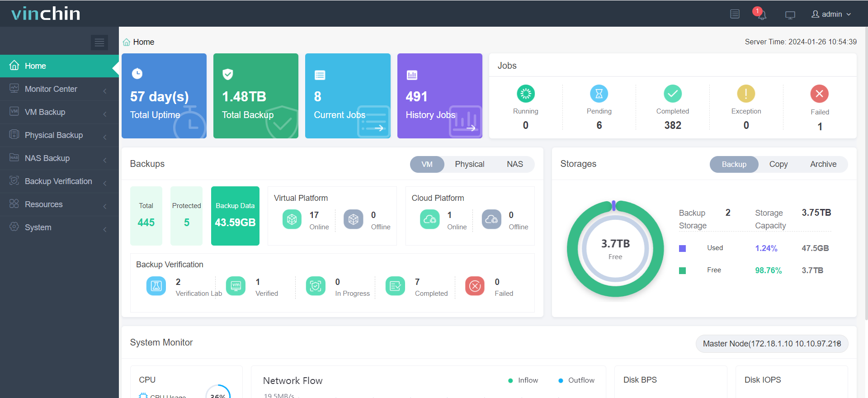Click the Home breadcrumb link

click(x=144, y=42)
